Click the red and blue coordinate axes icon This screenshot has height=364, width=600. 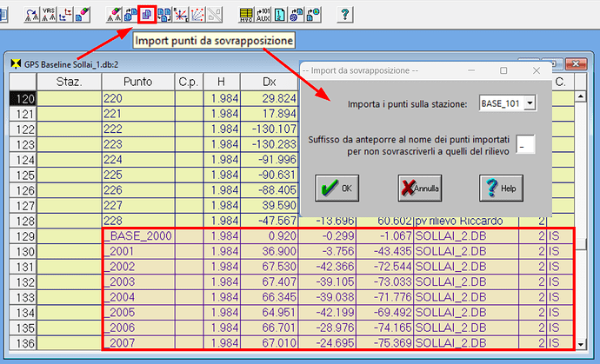(x=65, y=15)
